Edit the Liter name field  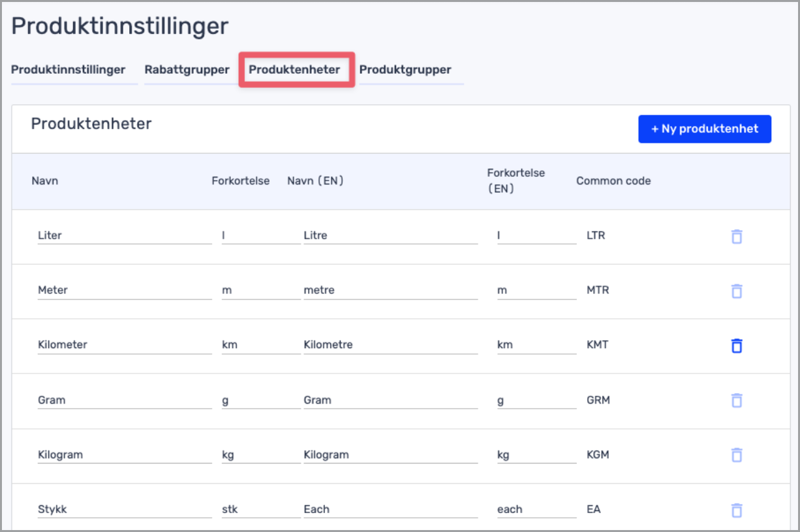point(124,235)
